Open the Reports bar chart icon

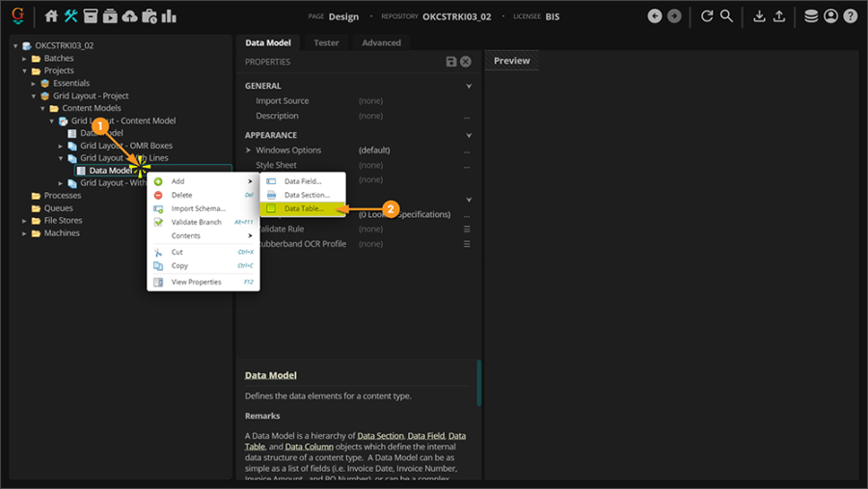pos(169,16)
